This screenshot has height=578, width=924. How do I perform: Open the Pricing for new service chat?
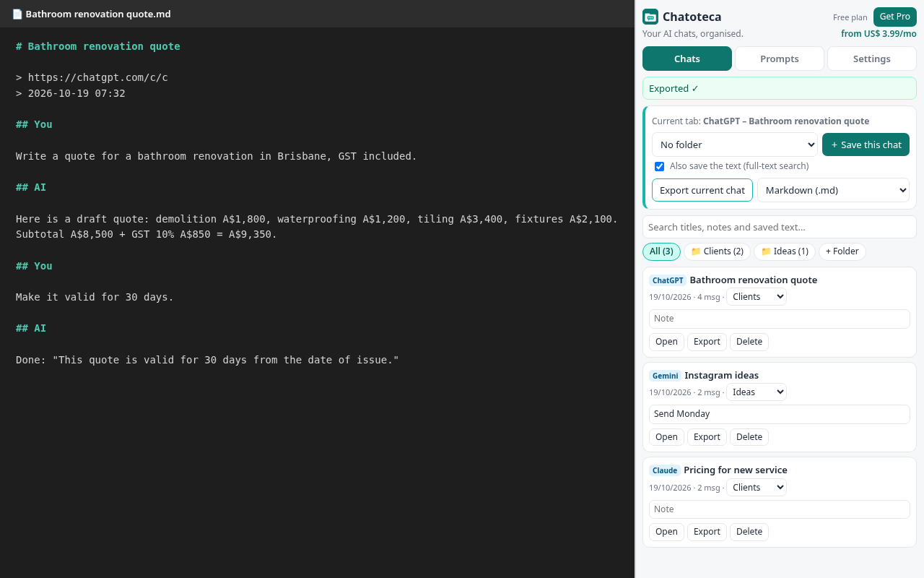(x=666, y=532)
